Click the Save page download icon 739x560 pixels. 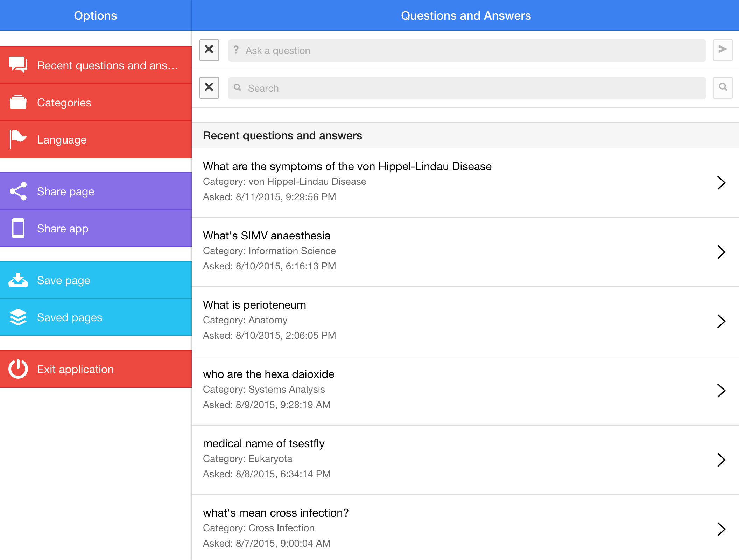[x=18, y=280]
